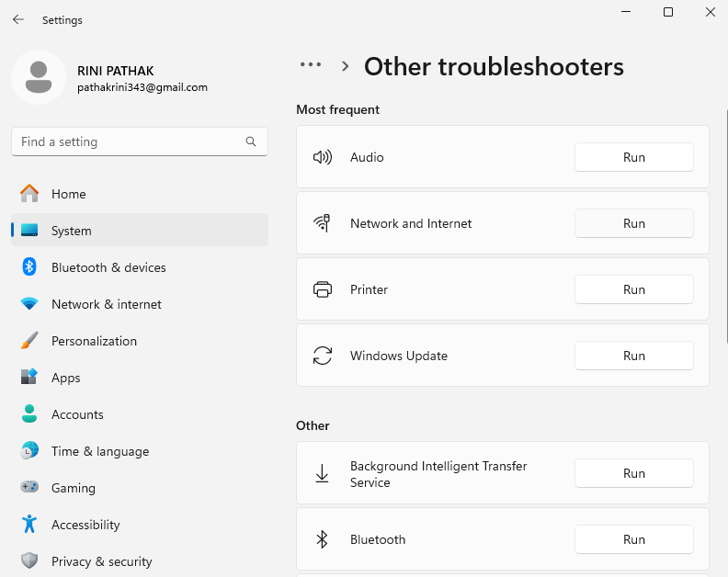
Task: Run the Bluetooth troubleshooter
Action: tap(633, 539)
